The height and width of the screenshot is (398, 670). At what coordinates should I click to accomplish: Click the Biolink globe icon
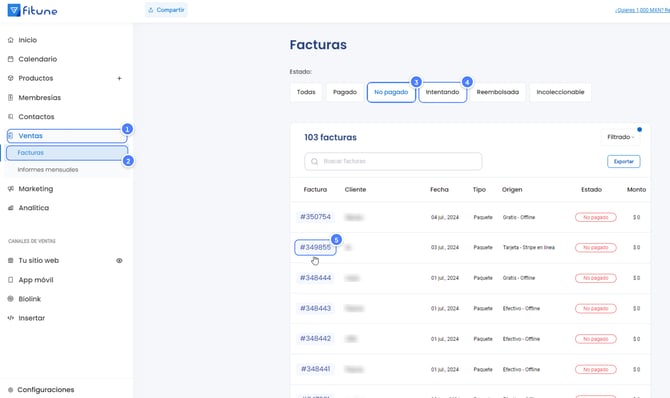click(x=11, y=299)
